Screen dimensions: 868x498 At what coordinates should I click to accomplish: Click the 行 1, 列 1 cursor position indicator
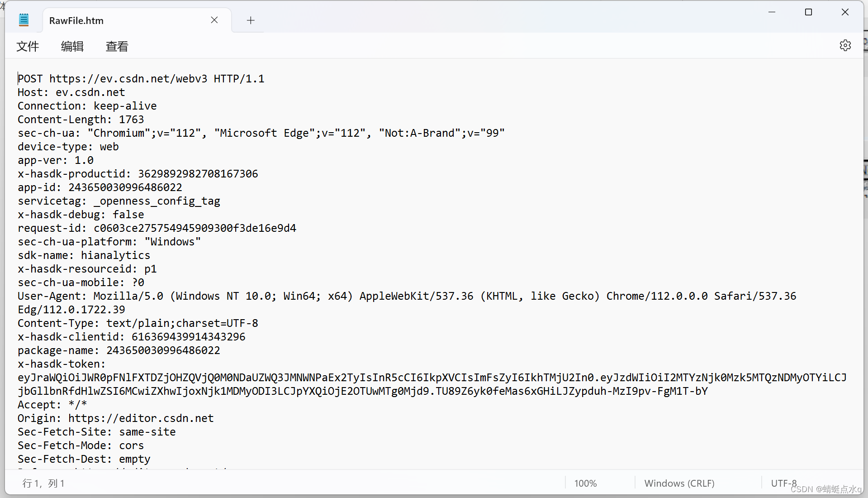tap(43, 484)
